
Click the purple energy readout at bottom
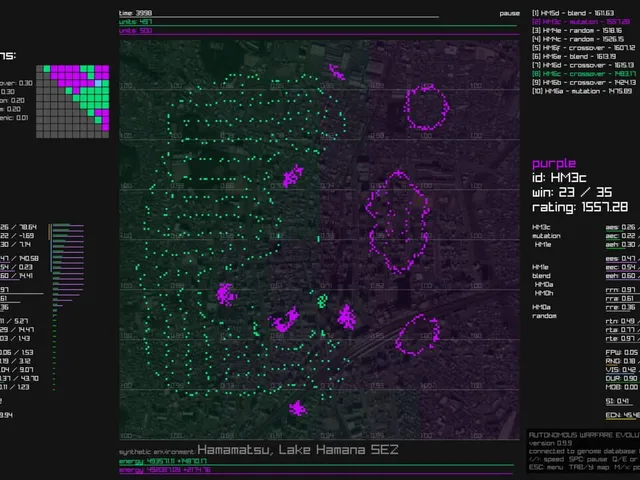(x=164, y=470)
